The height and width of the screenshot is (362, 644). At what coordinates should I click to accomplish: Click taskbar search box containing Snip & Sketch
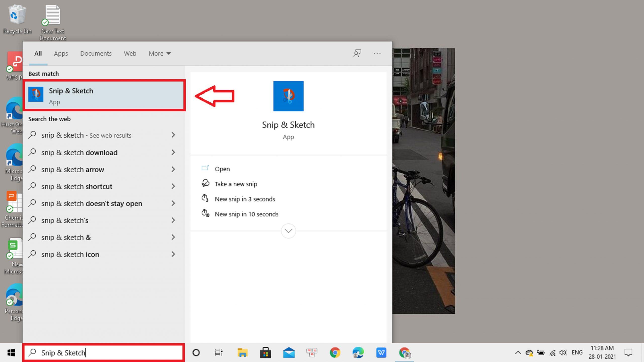103,352
